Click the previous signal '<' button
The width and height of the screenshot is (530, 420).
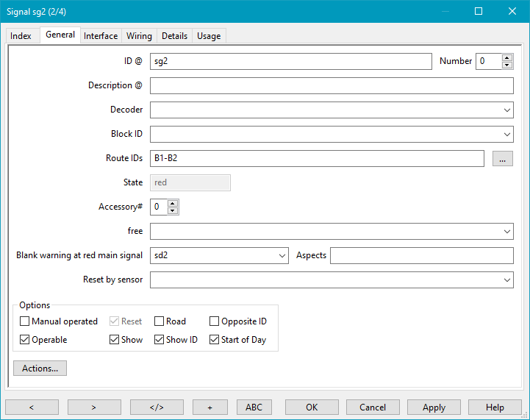pos(32,407)
